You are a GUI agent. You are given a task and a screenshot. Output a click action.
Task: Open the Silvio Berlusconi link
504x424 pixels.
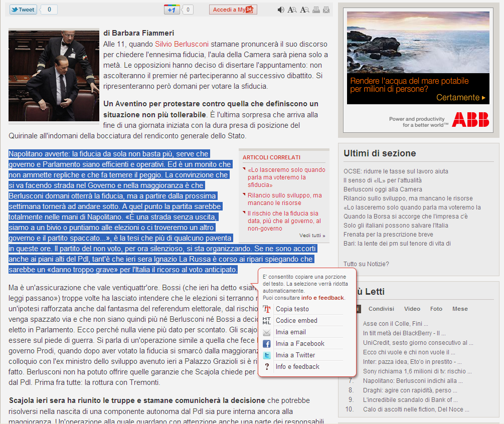(x=182, y=44)
